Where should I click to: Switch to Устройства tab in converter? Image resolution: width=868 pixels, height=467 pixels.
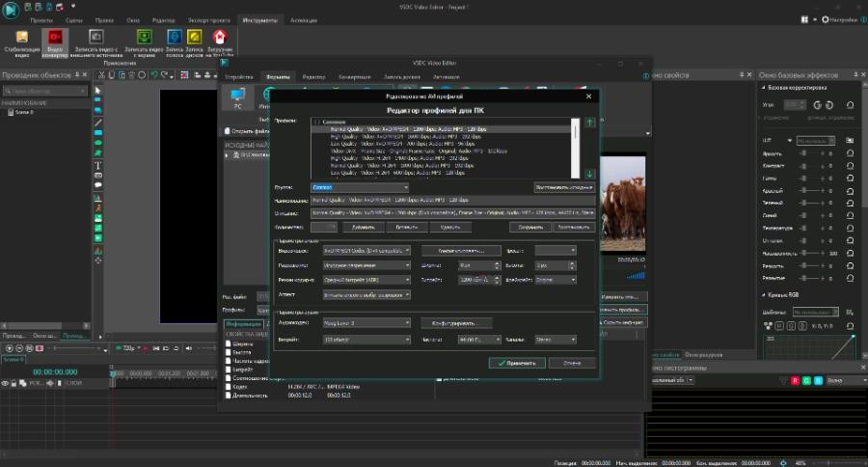coord(239,77)
